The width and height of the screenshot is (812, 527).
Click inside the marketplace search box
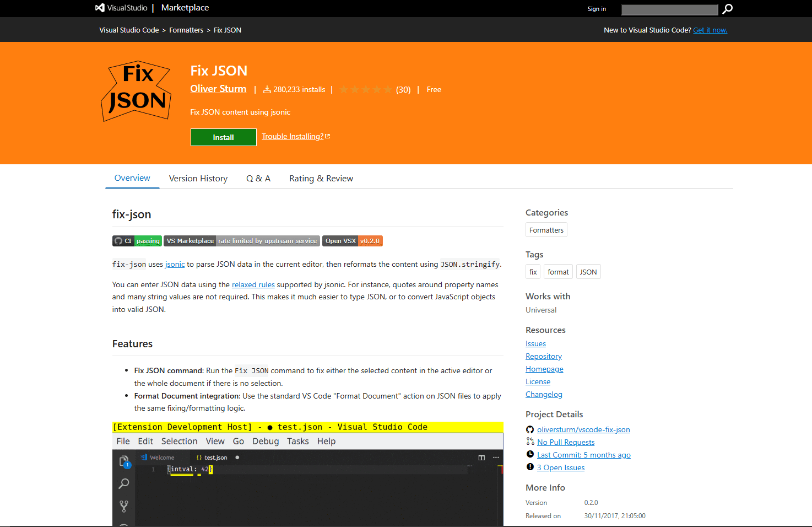click(x=669, y=9)
